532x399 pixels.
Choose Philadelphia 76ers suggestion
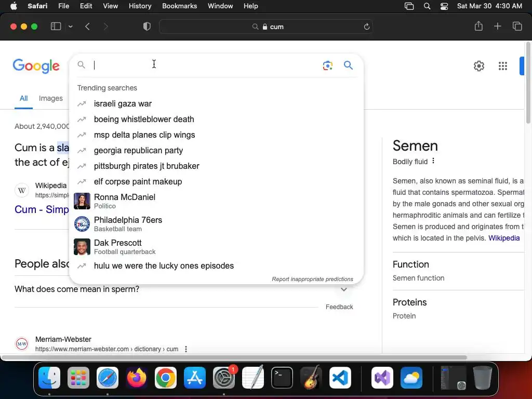(216, 224)
